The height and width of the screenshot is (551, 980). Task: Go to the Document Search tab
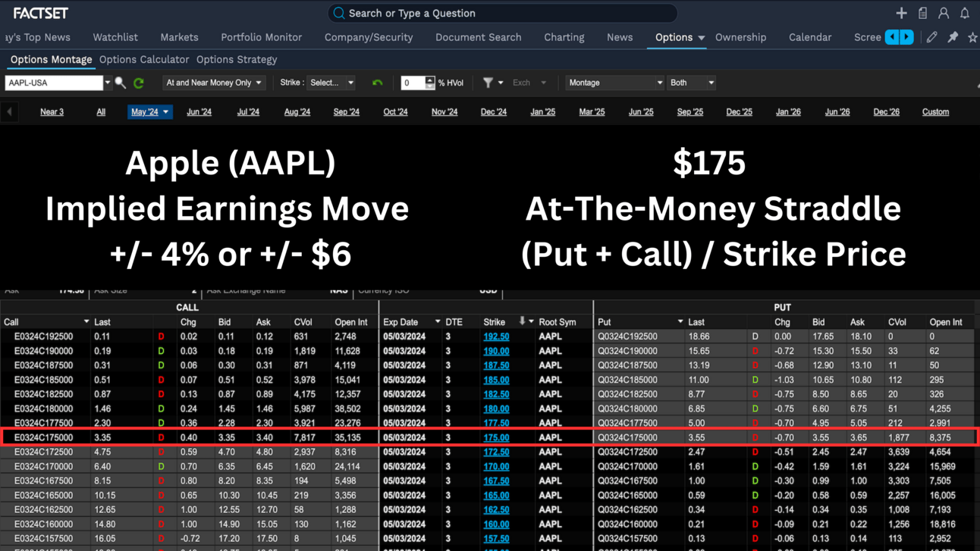[478, 37]
